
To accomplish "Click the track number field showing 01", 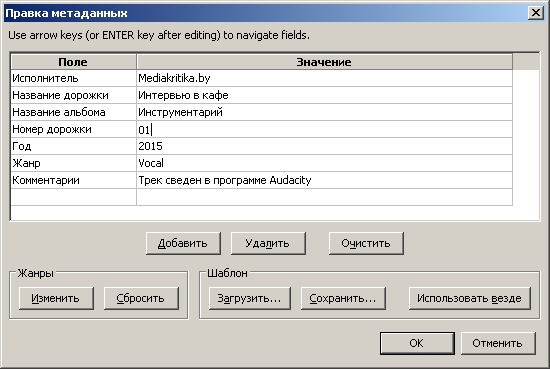I will click(x=324, y=129).
